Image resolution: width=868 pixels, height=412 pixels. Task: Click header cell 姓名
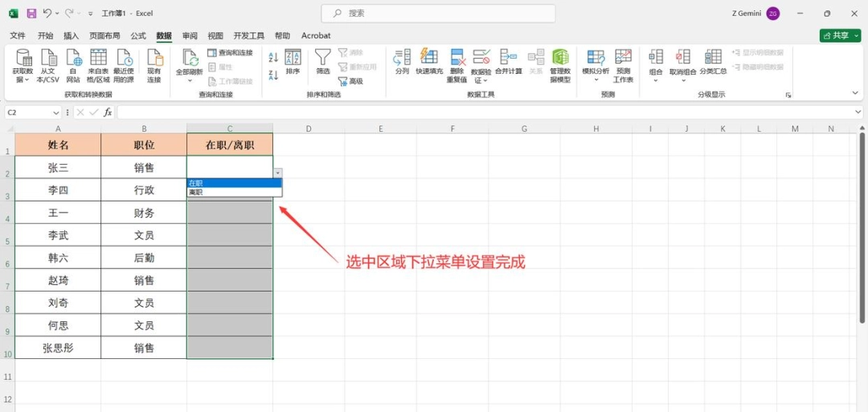[58, 145]
